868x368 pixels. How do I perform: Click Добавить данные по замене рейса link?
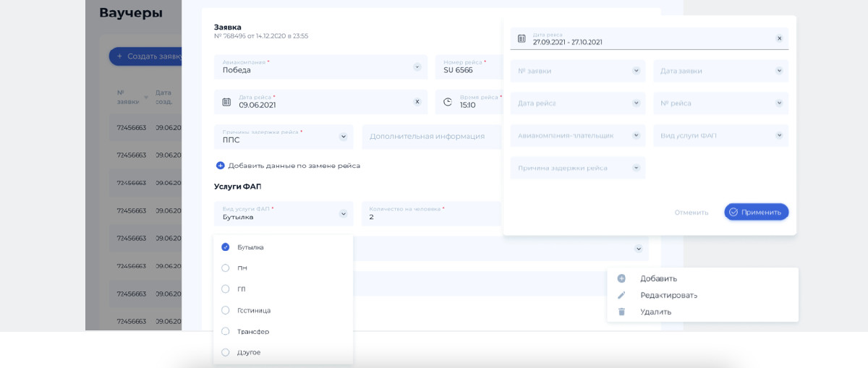tap(294, 166)
